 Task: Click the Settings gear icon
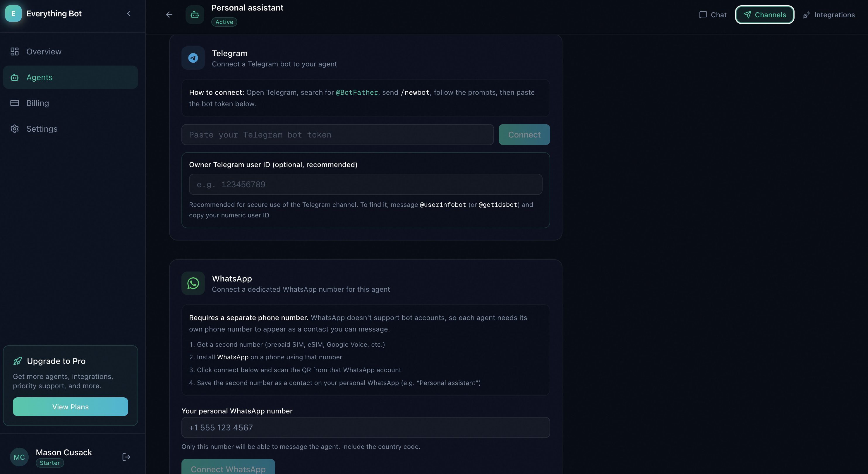click(15, 129)
